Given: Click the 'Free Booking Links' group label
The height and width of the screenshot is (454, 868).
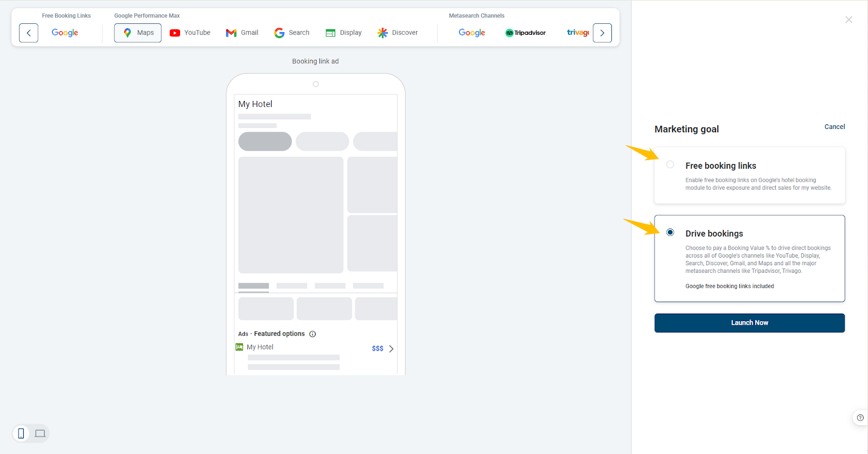Looking at the screenshot, I should (66, 16).
